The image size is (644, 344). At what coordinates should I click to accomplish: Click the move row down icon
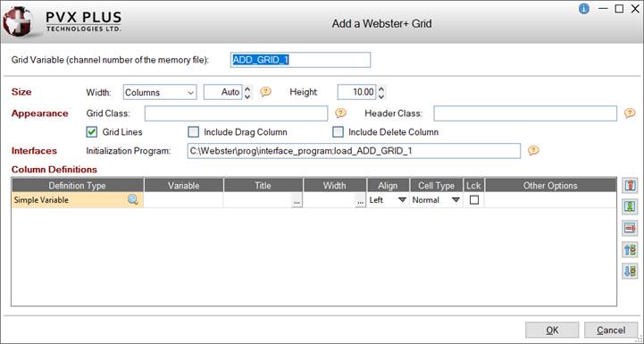coord(630,271)
